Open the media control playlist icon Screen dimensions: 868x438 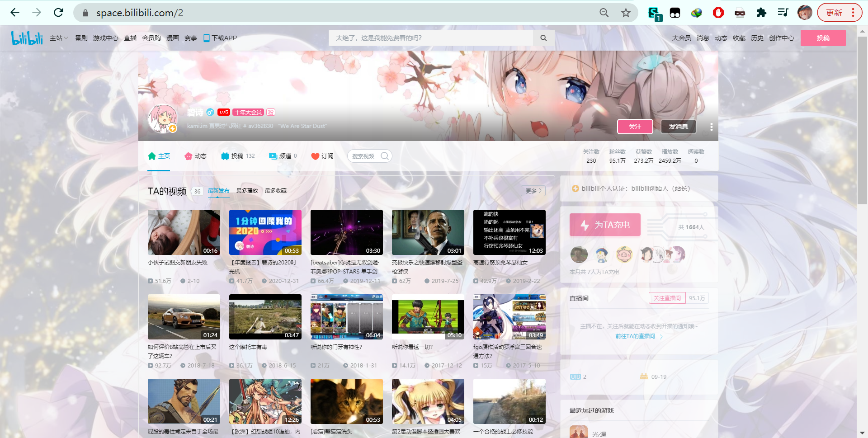[x=783, y=13]
